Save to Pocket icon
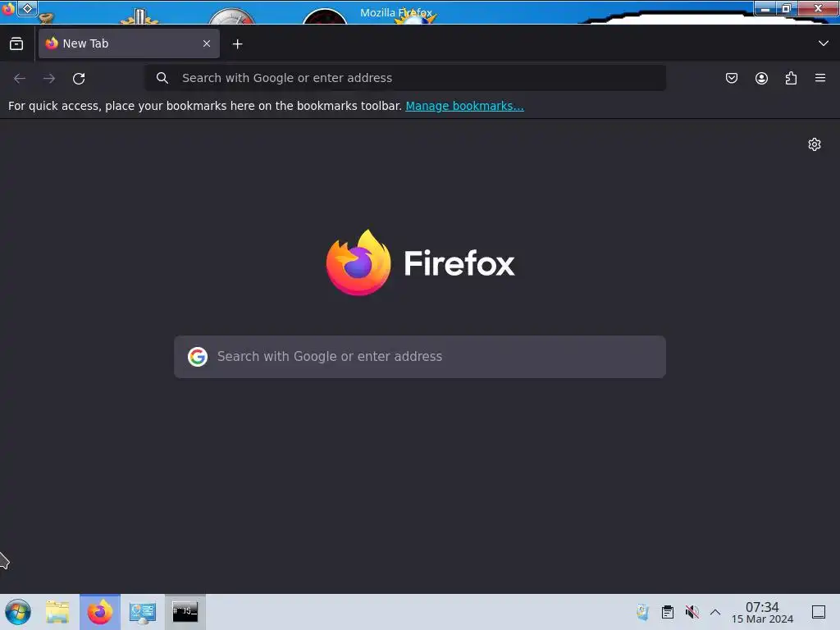This screenshot has width=840, height=630. (x=732, y=78)
